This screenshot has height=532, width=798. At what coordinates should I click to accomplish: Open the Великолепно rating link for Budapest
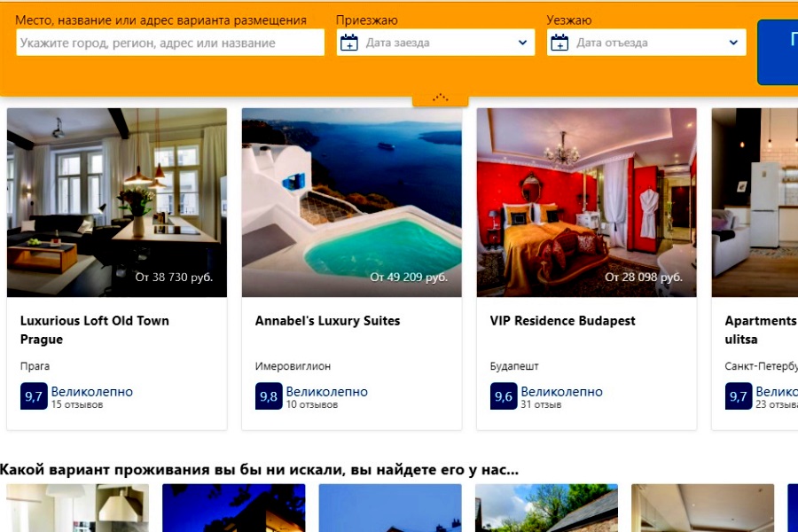561,392
